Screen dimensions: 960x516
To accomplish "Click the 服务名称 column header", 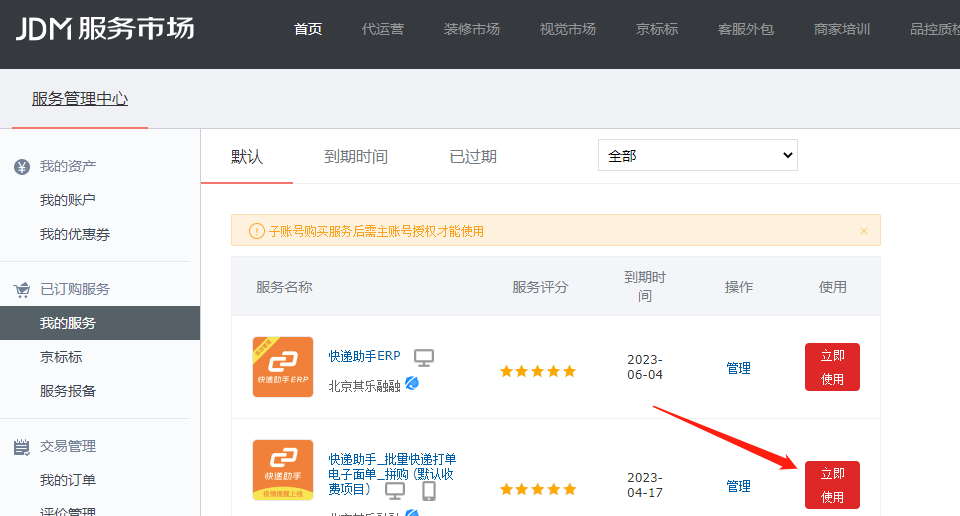I will [x=284, y=287].
